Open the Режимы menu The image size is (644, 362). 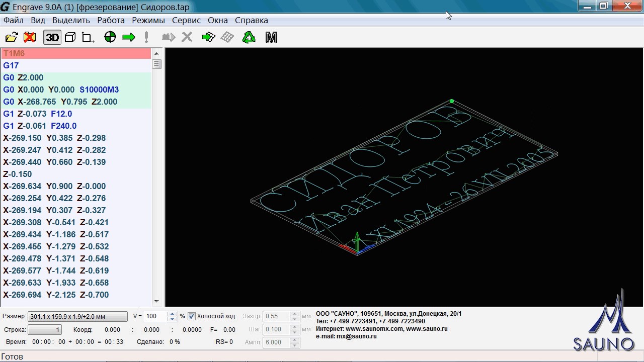click(x=148, y=20)
